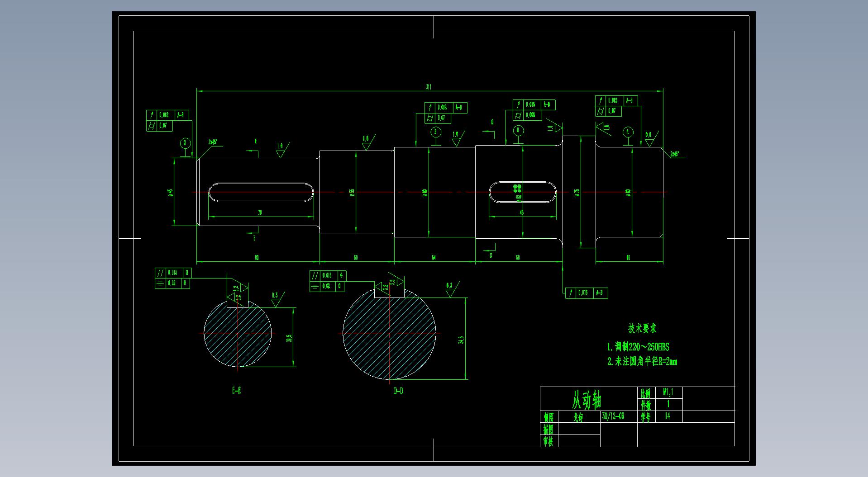Image resolution: width=868 pixels, height=477 pixels.
Task: Select the E-E hatched section circle
Action: (238, 333)
